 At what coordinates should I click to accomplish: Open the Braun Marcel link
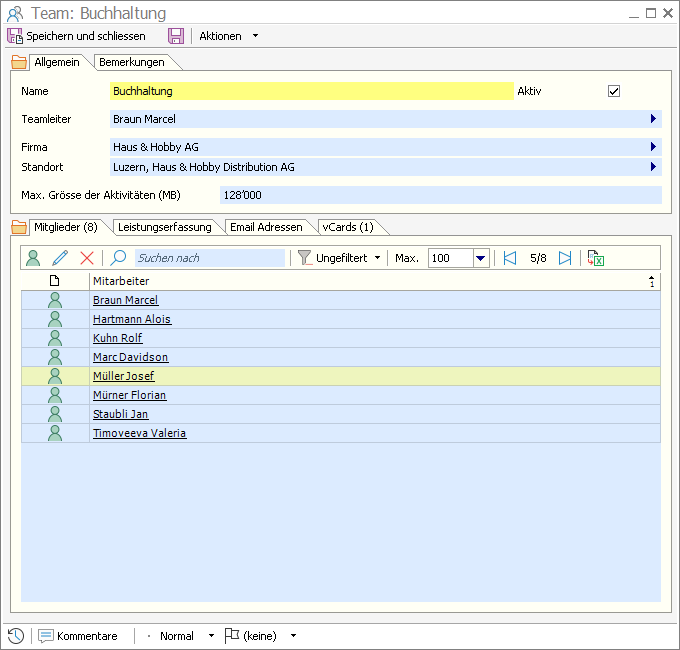(x=125, y=300)
